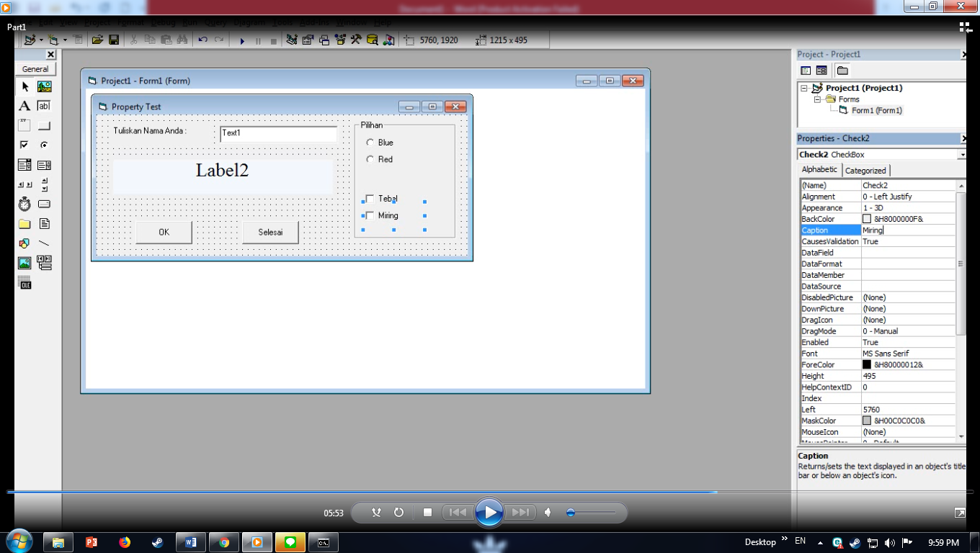The height and width of the screenshot is (553, 980).
Task: Select the Shape tool in the toolbox
Action: (x=24, y=243)
